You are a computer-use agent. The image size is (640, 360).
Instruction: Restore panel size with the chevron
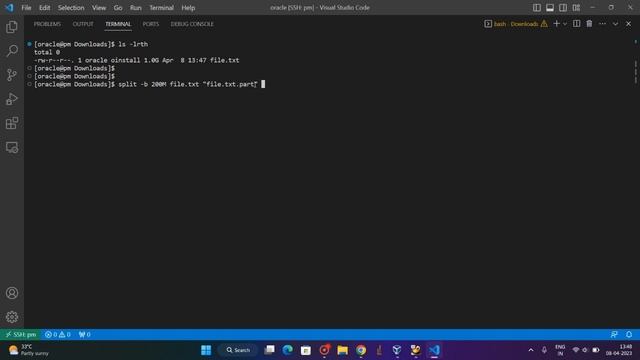click(616, 24)
